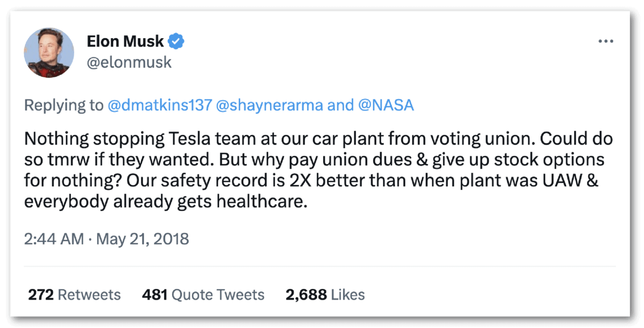The height and width of the screenshot is (328, 644).
Task: Show the 481 Quote Tweets
Action: 203,295
